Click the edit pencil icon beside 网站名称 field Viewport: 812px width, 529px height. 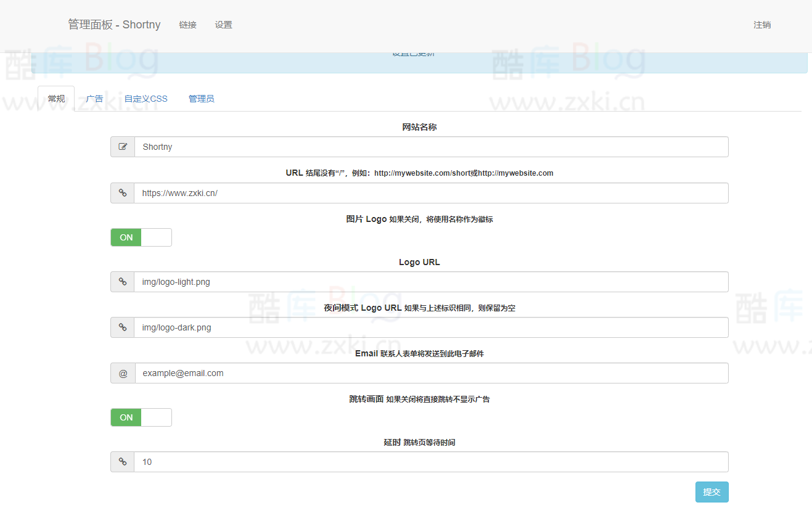(122, 147)
